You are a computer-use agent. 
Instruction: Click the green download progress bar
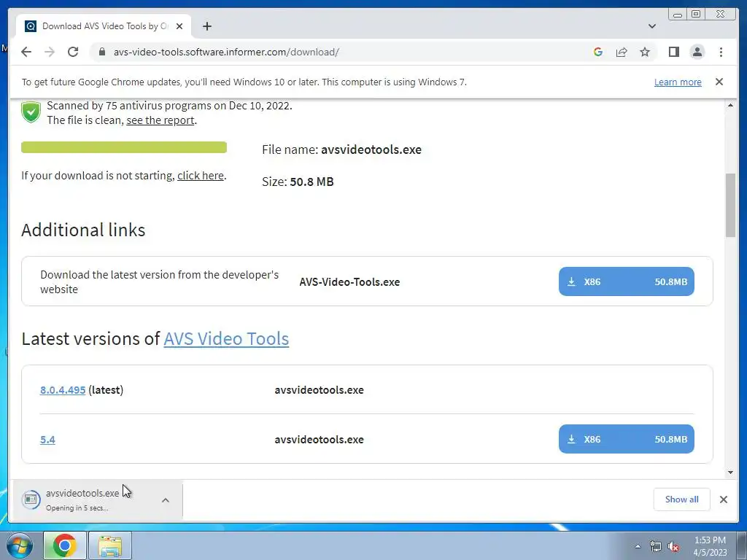[x=124, y=147]
